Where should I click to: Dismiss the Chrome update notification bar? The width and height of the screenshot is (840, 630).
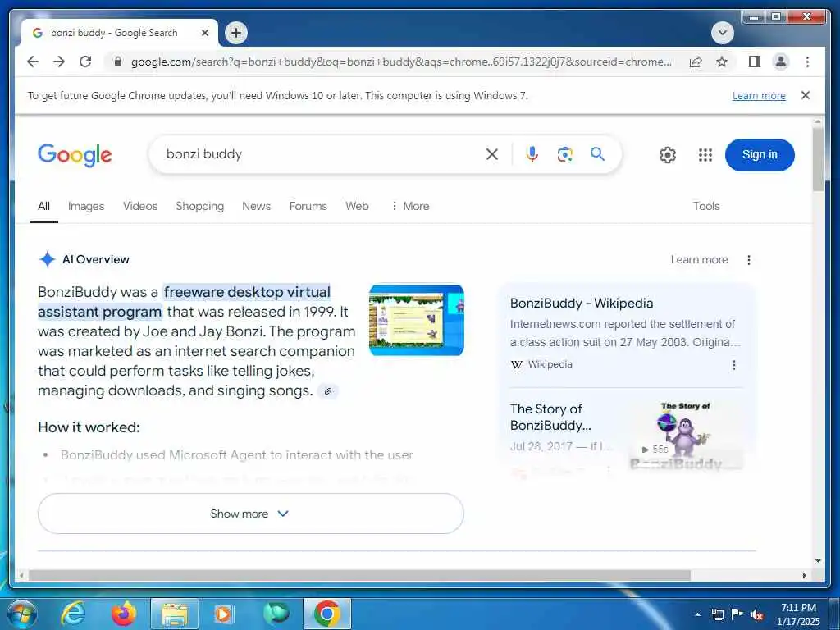click(806, 95)
